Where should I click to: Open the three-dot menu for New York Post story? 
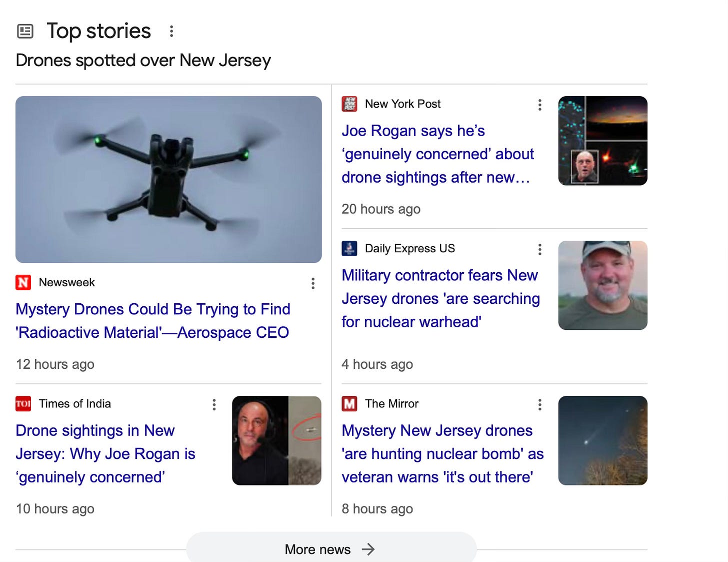(539, 105)
